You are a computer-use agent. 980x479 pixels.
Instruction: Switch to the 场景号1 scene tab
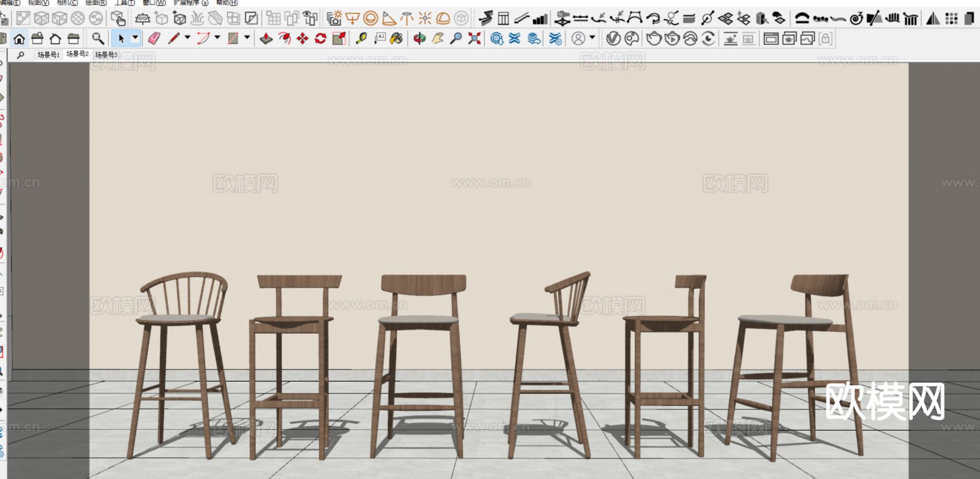tap(48, 55)
